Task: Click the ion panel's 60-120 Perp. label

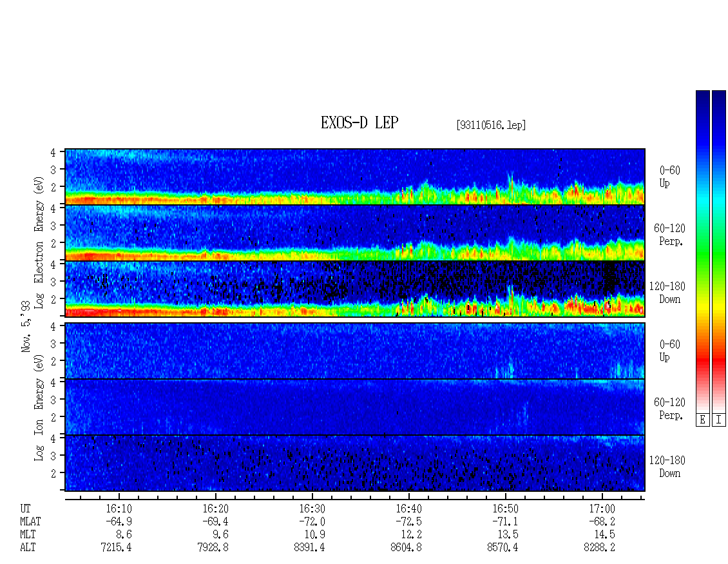Action: point(669,409)
